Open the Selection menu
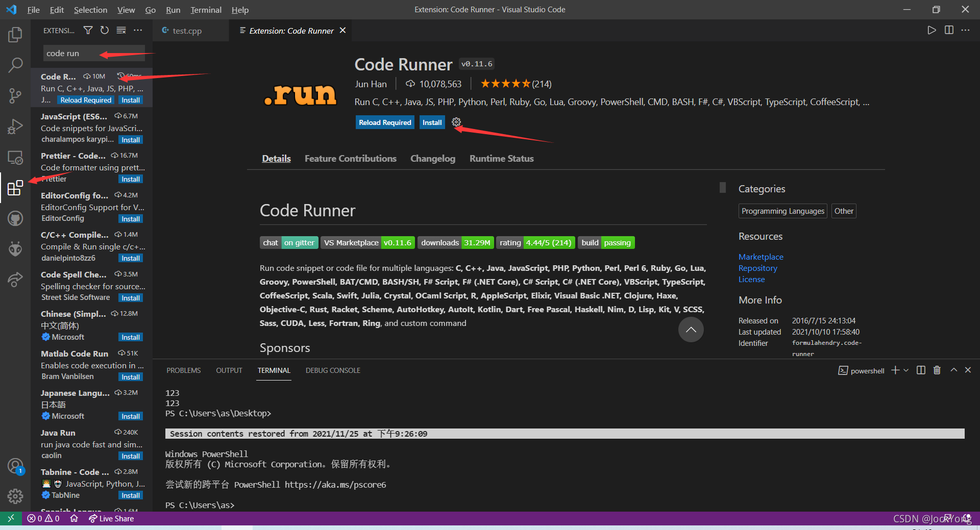The image size is (980, 530). pyautogui.click(x=90, y=10)
